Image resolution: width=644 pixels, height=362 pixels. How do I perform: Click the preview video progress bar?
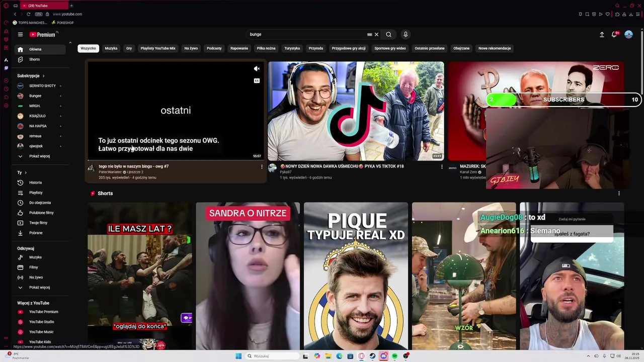click(176, 160)
